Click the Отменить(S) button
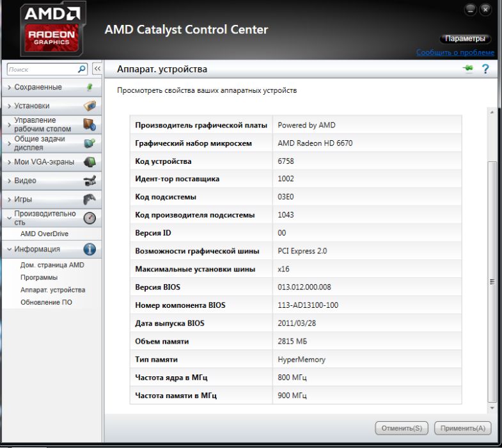Viewport: 502px width, 448px height. (x=402, y=428)
